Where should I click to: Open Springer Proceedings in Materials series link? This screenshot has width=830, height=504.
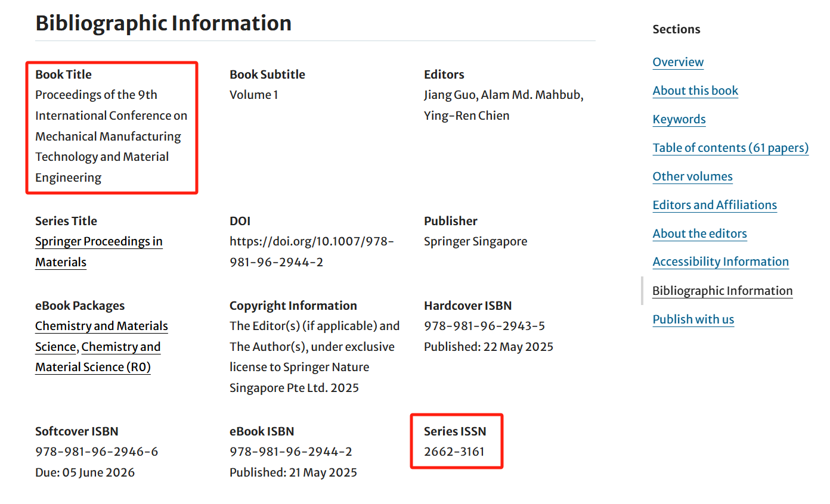pos(99,251)
